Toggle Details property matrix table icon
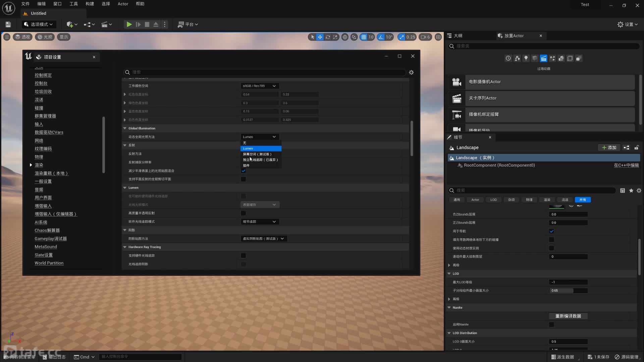Image resolution: width=644 pixels, height=362 pixels. point(623,190)
